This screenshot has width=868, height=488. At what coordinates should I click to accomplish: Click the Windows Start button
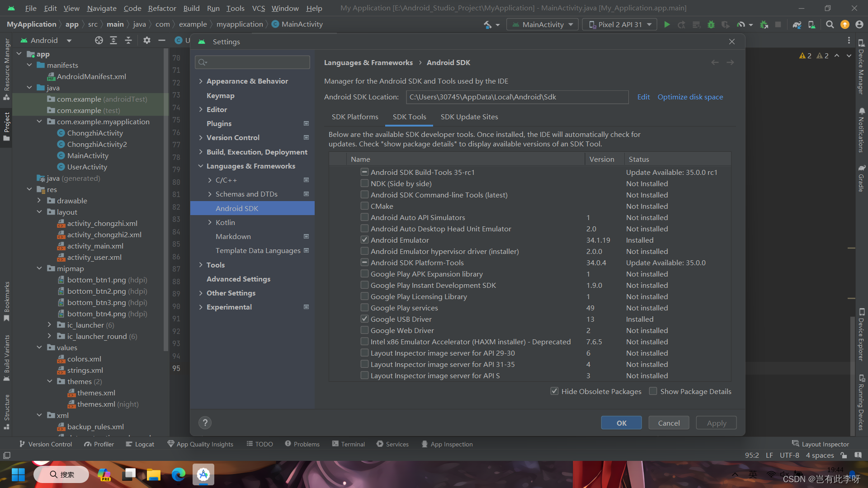tap(18, 474)
